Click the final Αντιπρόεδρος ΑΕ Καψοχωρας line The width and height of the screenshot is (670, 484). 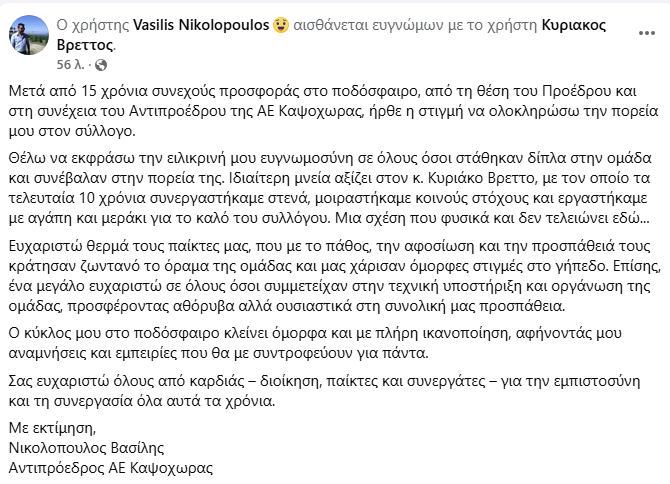[111, 468]
